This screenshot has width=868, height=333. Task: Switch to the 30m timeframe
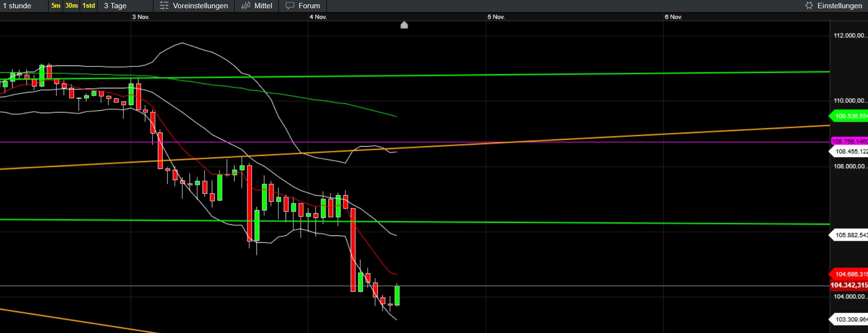(x=71, y=6)
